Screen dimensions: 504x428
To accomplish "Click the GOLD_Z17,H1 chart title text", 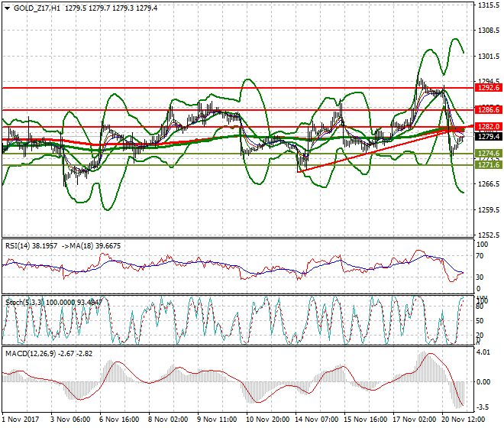I will (37, 8).
